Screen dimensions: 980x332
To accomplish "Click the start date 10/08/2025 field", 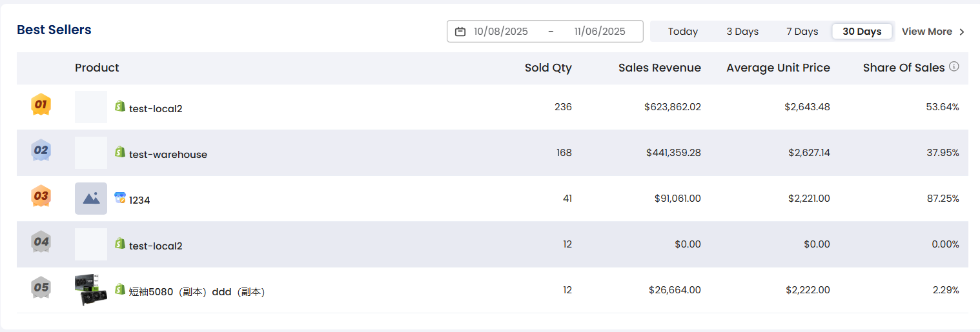I will (x=501, y=32).
